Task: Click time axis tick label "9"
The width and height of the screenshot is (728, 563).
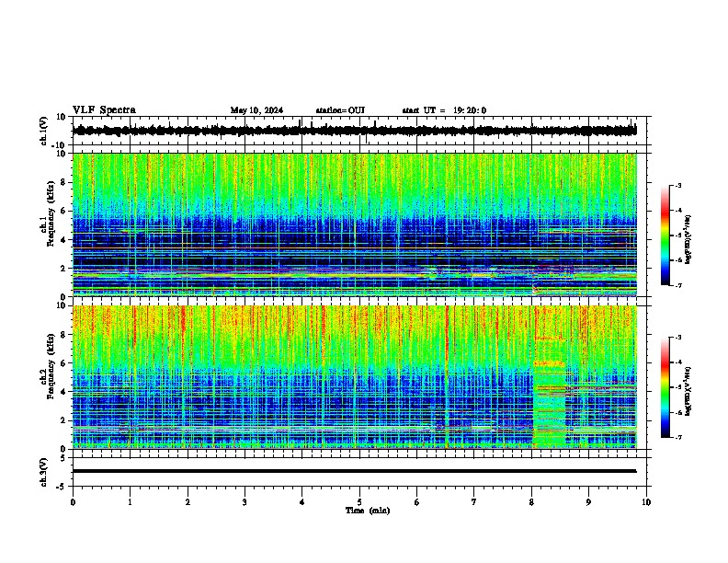Action: click(x=588, y=502)
